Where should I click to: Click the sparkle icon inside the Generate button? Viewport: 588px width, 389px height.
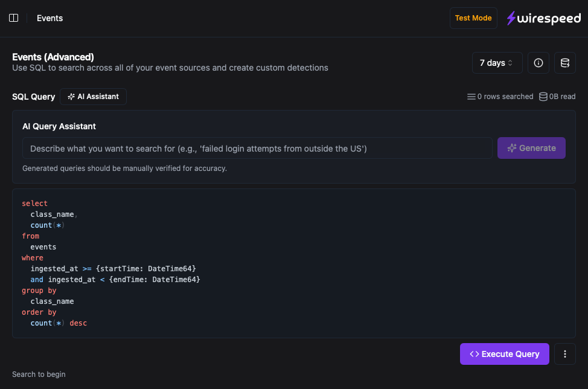click(x=512, y=147)
